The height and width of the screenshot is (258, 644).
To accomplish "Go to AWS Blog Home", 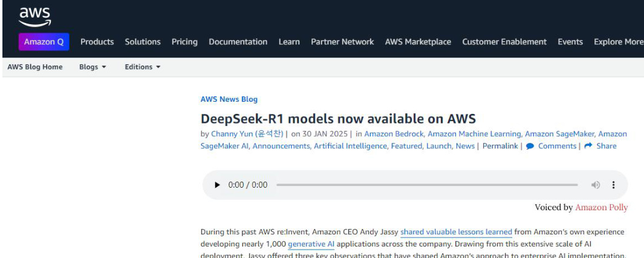I will pyautogui.click(x=35, y=67).
